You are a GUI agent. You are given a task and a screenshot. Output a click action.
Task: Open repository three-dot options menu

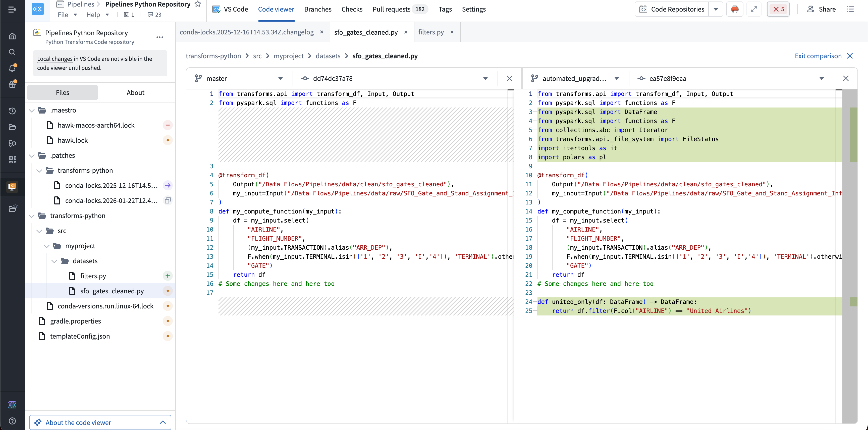[x=160, y=37]
